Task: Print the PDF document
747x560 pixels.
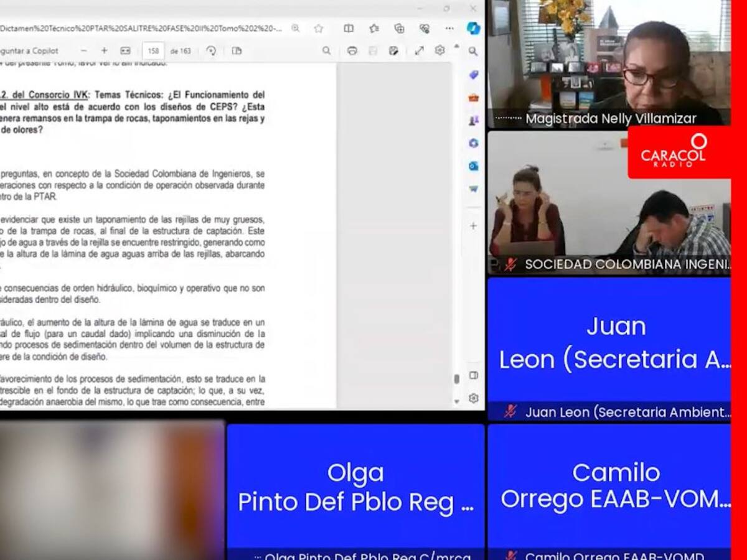Action: point(353,51)
